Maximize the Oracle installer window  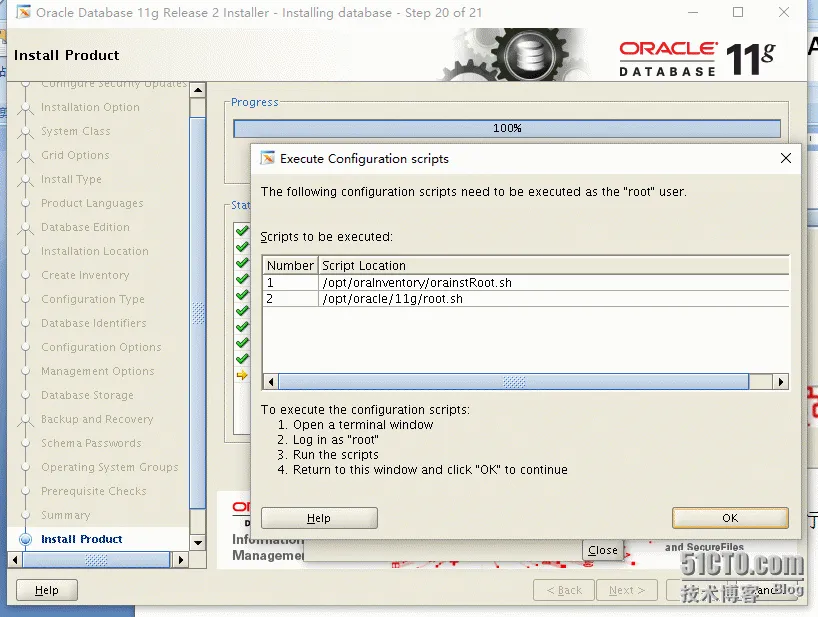[738, 12]
